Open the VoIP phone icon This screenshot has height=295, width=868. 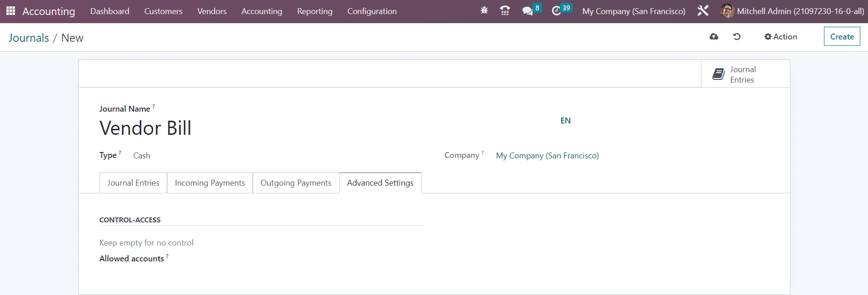click(x=504, y=11)
